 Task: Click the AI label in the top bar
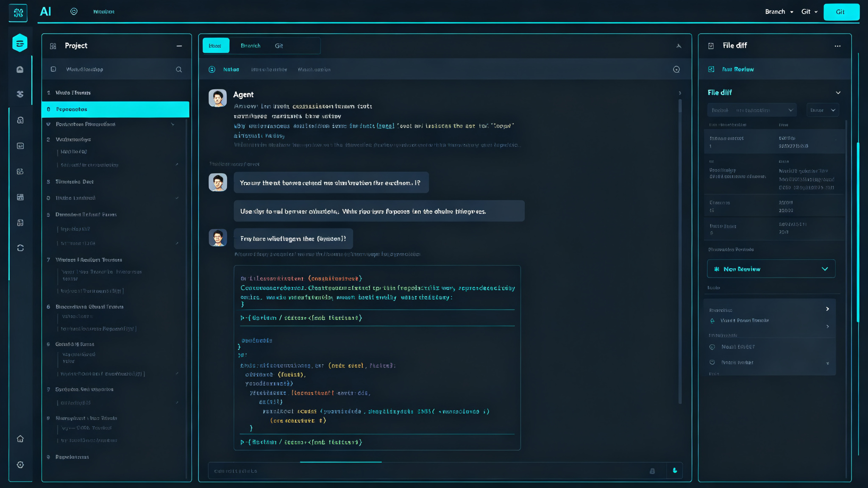click(x=45, y=11)
